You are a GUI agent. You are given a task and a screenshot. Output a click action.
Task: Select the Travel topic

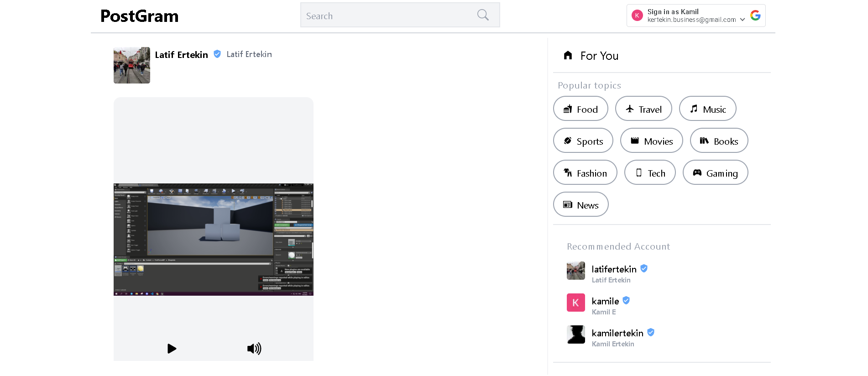(x=643, y=109)
